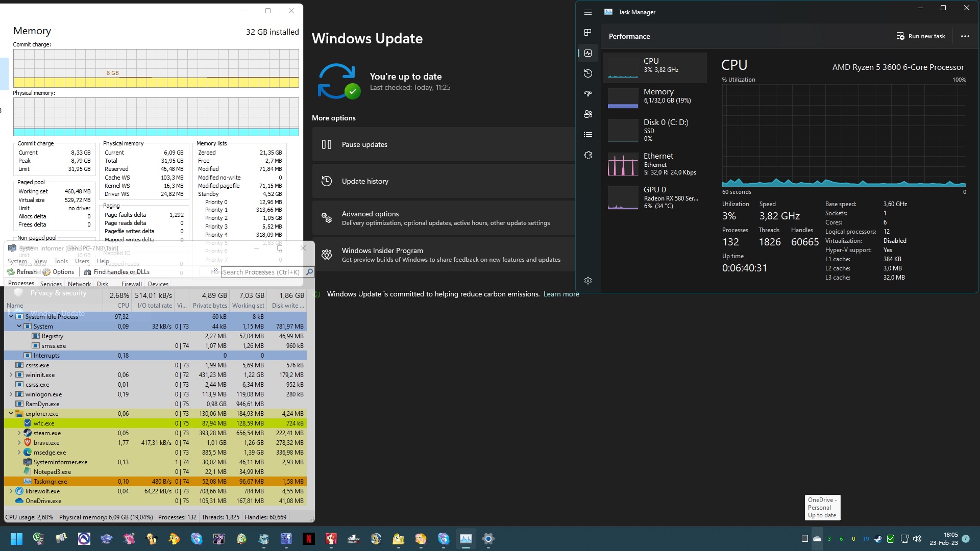Expand the explorer.exe process tree item
980x551 pixels.
point(10,413)
